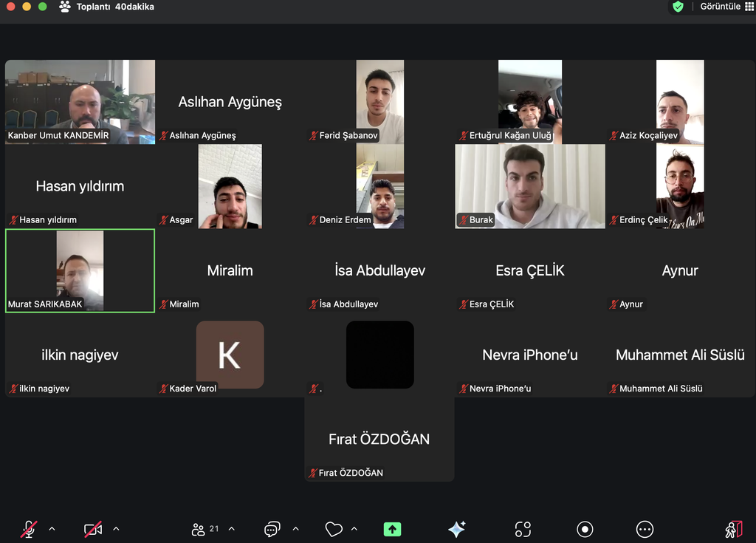756x543 pixels.
Task: Click the green share screen icon
Action: pyautogui.click(x=392, y=529)
